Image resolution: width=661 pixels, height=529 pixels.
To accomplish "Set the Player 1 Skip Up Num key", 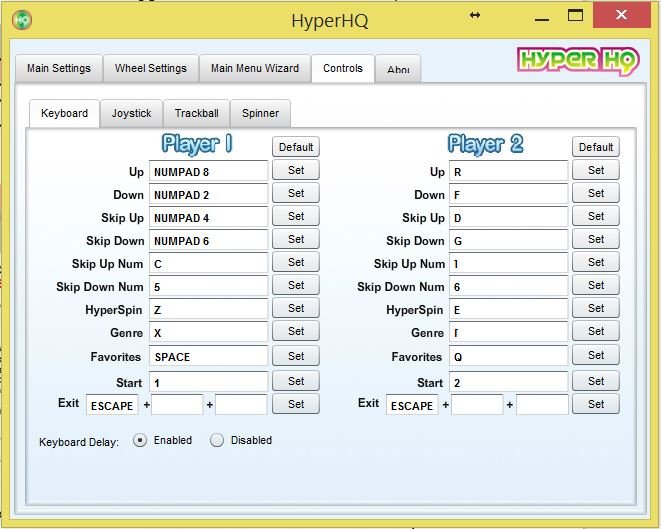I will 296,262.
